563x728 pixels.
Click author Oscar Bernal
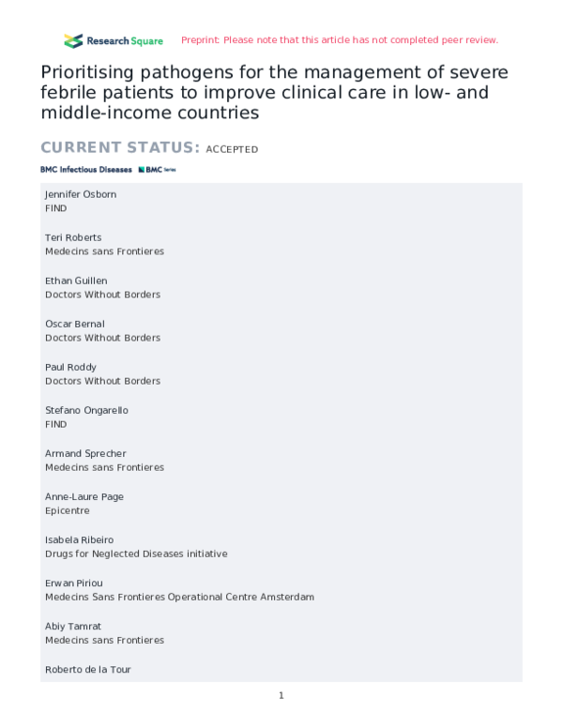tap(75, 324)
